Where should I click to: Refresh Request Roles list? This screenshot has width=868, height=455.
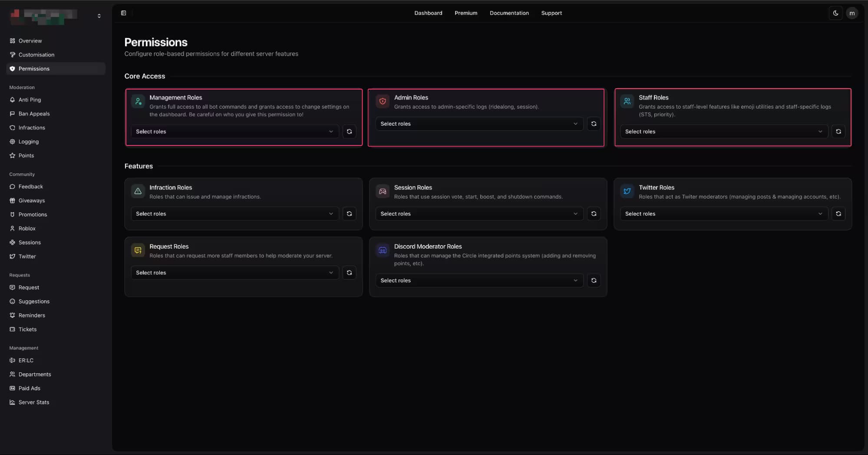[349, 273]
